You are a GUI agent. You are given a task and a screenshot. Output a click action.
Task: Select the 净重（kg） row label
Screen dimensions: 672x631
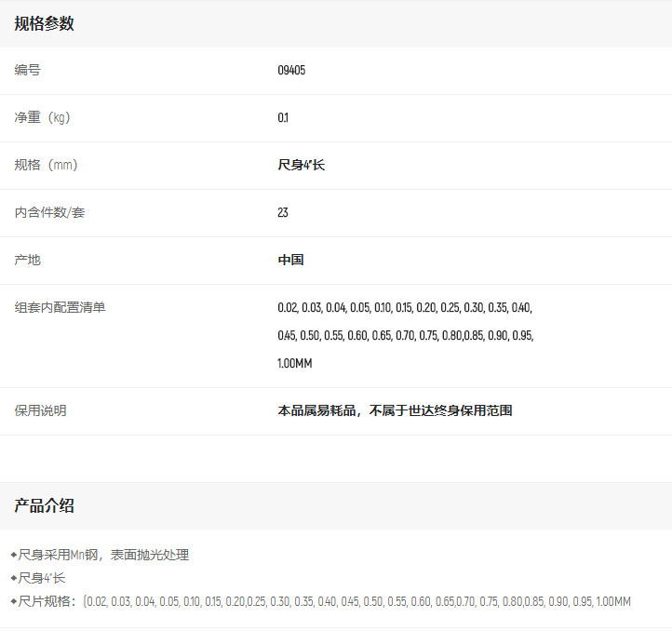[x=43, y=118]
